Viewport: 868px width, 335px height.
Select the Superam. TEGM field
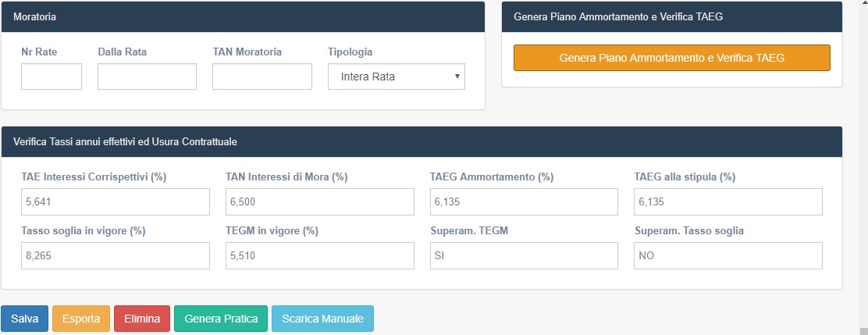click(x=524, y=256)
